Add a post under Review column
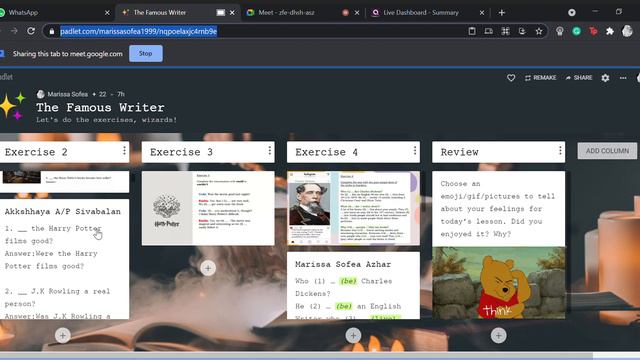Screen dimensions: 640x360 pyautogui.click(x=498, y=336)
